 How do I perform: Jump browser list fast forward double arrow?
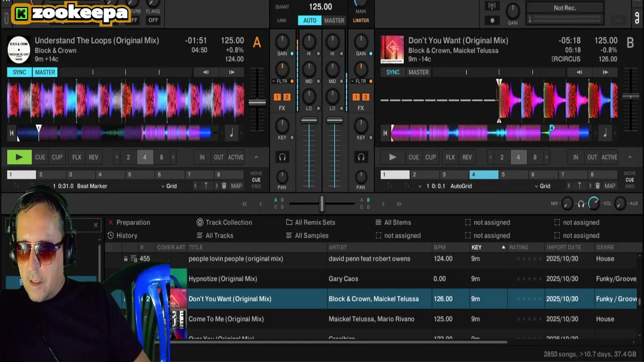pyautogui.click(x=399, y=204)
